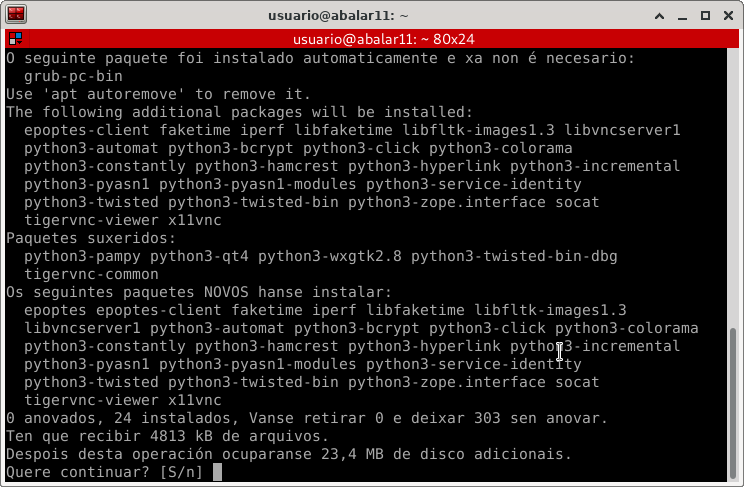Roll up the window with the arrow button
The width and height of the screenshot is (744, 487).
[657, 16]
